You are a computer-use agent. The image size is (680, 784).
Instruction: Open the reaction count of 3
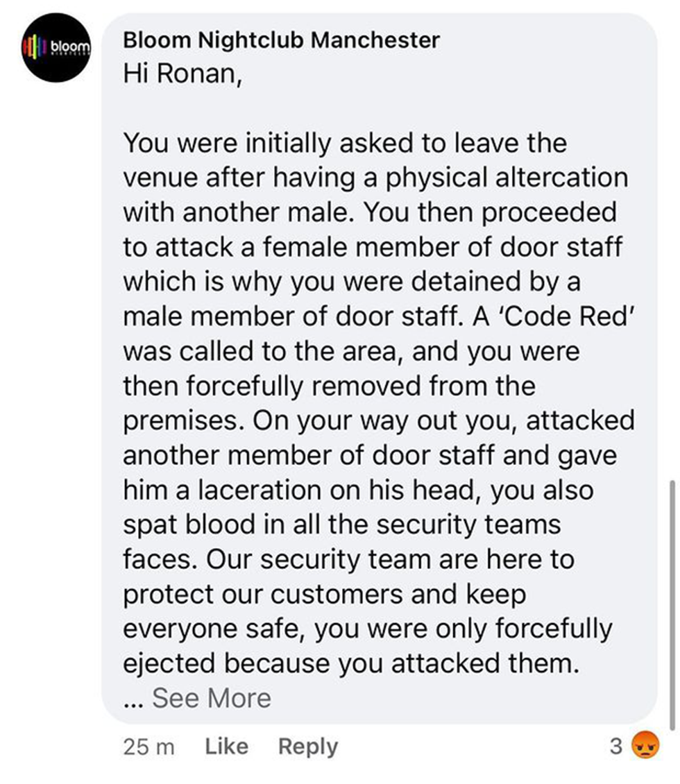615,747
